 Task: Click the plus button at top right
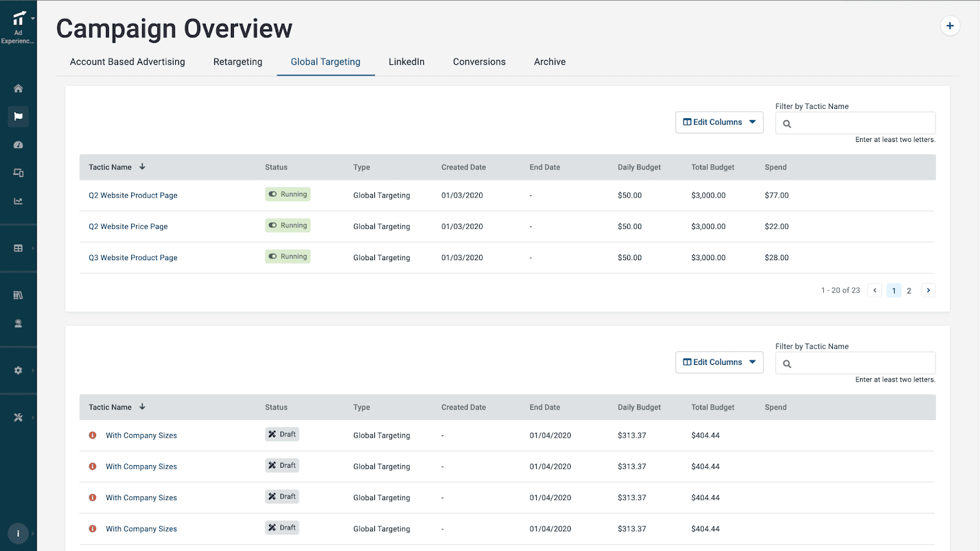(x=949, y=26)
